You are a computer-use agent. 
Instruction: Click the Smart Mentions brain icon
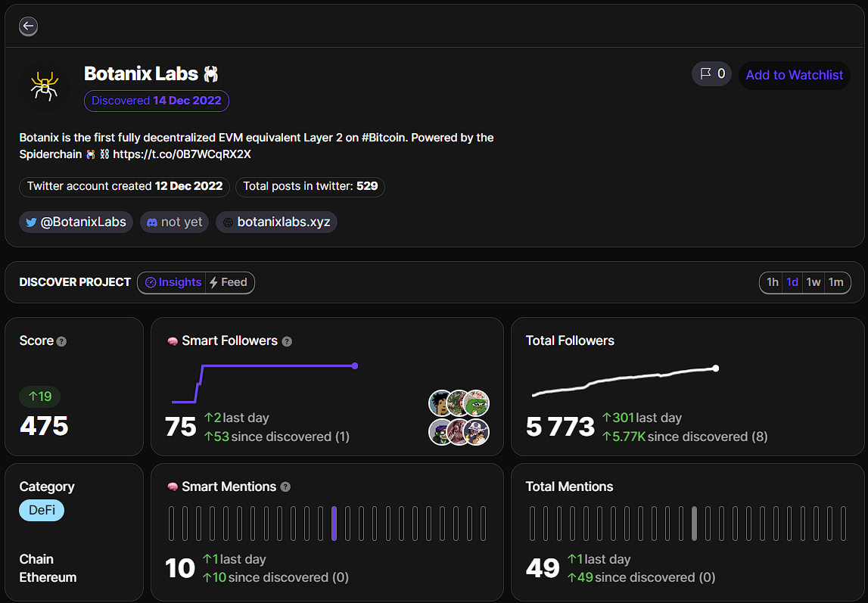tap(173, 486)
